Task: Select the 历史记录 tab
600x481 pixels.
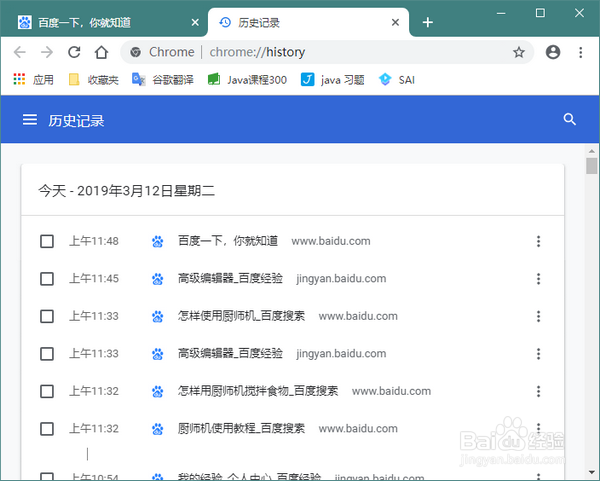Action: coord(259,23)
